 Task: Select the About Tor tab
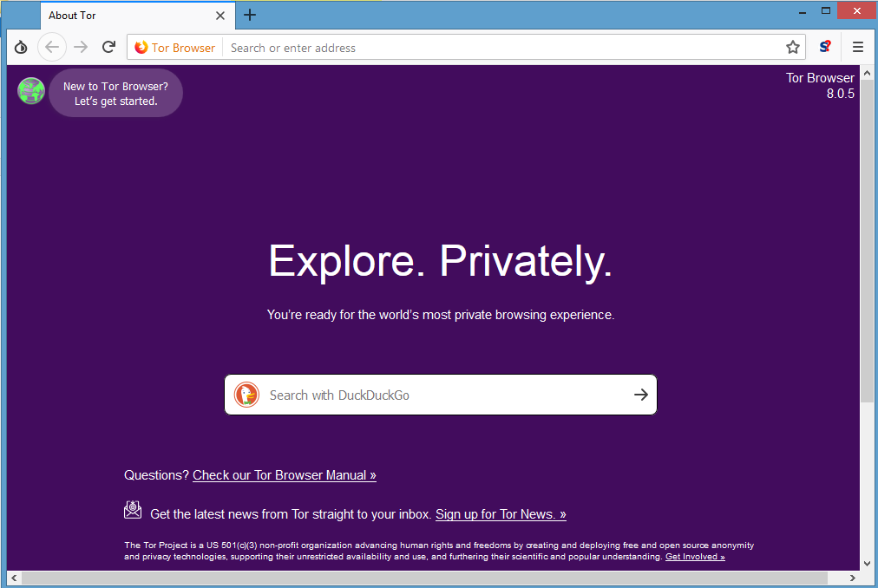[x=121, y=16]
